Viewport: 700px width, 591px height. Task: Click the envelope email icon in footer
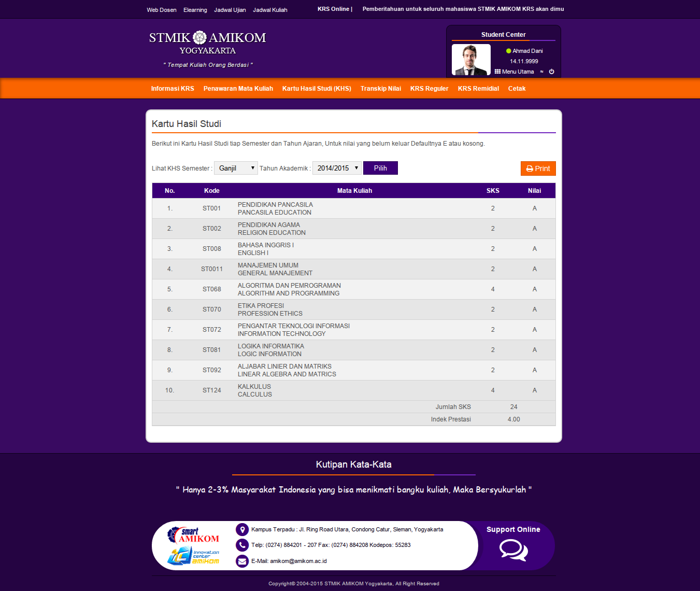pyautogui.click(x=242, y=561)
